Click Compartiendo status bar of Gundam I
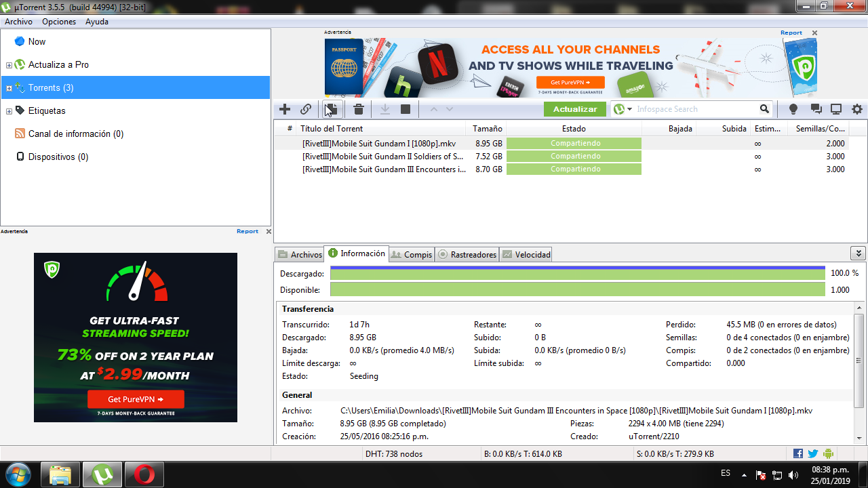The image size is (868, 488). 574,144
